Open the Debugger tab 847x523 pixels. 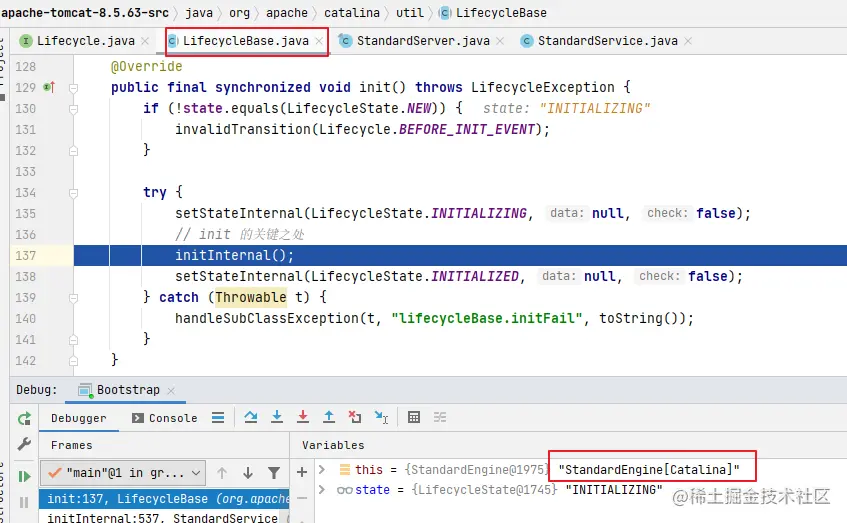[79, 418]
